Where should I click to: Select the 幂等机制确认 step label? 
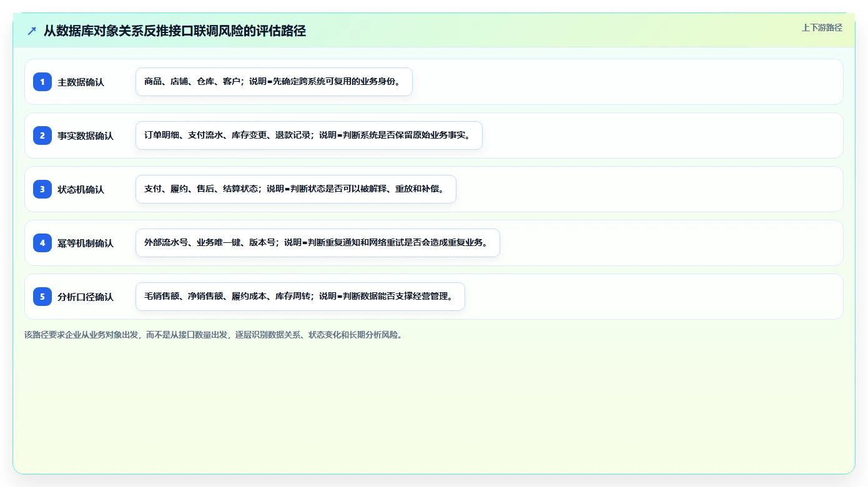pos(86,243)
